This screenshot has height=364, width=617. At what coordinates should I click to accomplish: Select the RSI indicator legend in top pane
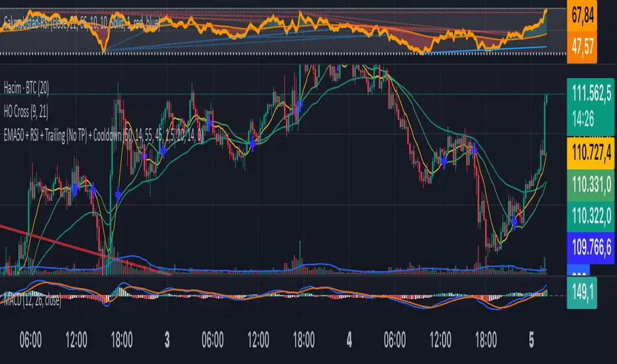(81, 24)
